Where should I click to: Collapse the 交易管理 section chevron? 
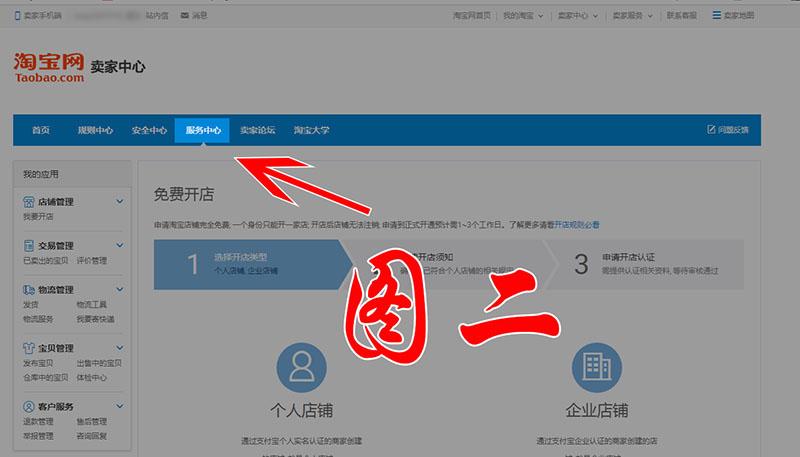pos(120,246)
